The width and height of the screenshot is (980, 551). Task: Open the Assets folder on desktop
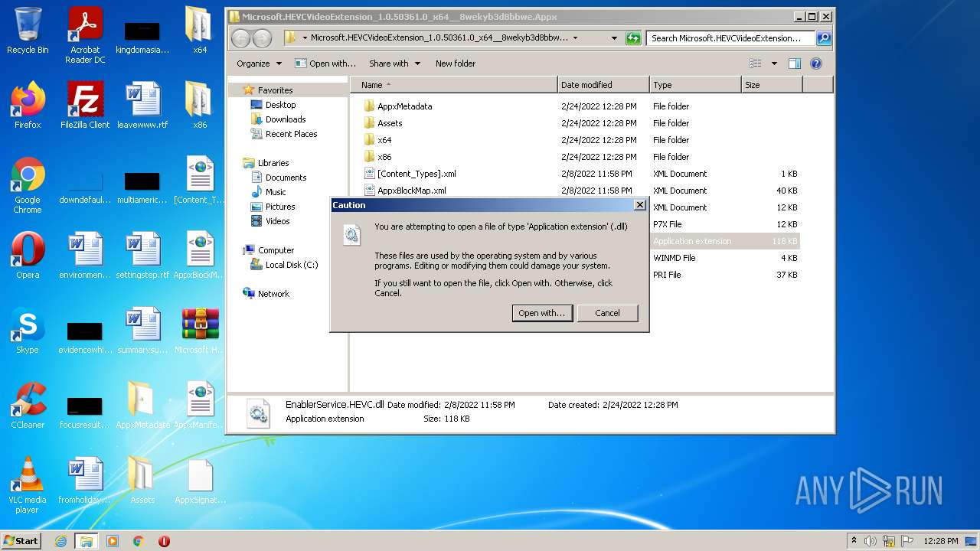point(142,481)
